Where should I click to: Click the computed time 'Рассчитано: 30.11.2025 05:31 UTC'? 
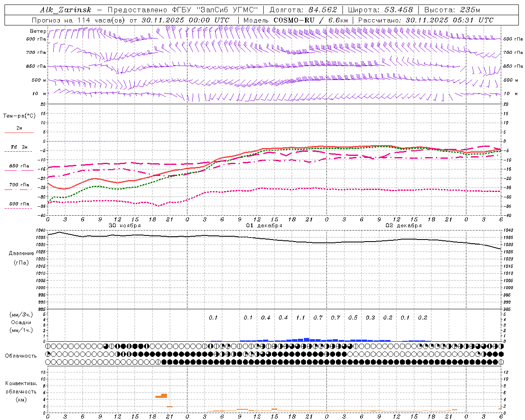[x=426, y=20]
